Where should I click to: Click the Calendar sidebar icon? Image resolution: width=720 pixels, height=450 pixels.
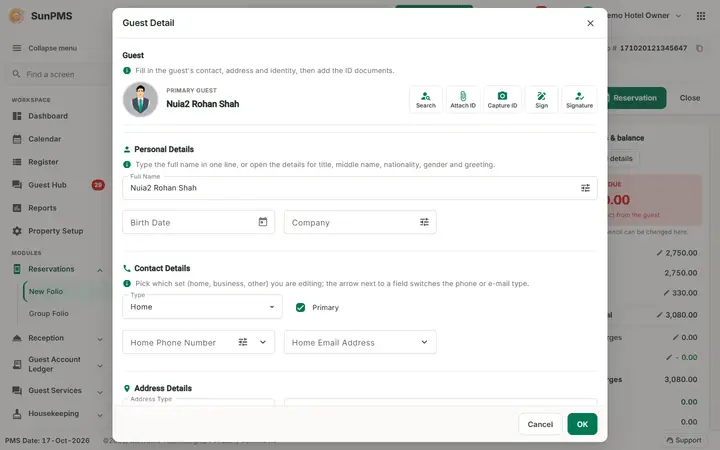17,139
